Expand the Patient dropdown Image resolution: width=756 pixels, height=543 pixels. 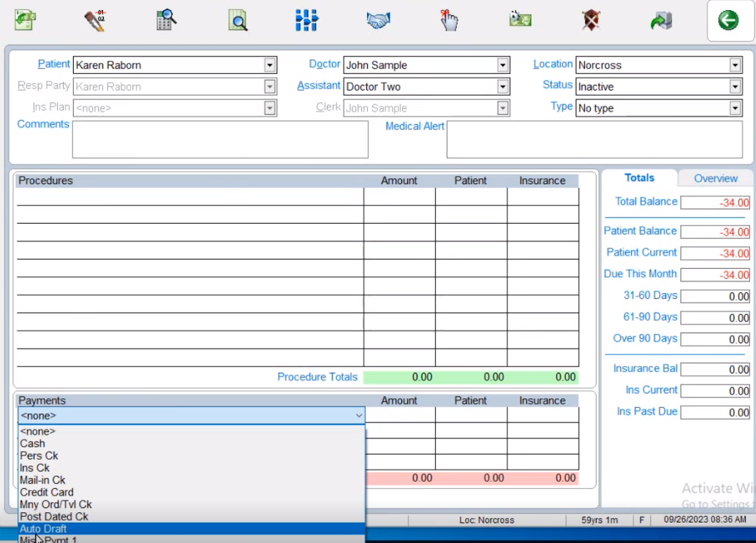click(270, 65)
